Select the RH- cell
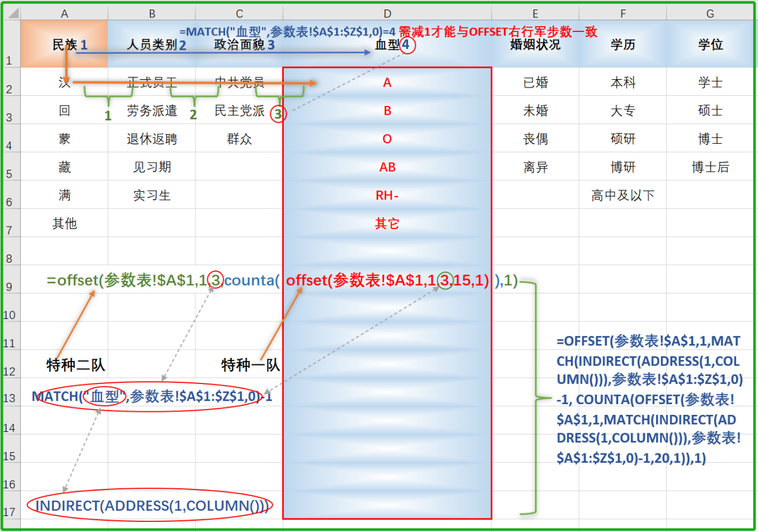 click(387, 195)
